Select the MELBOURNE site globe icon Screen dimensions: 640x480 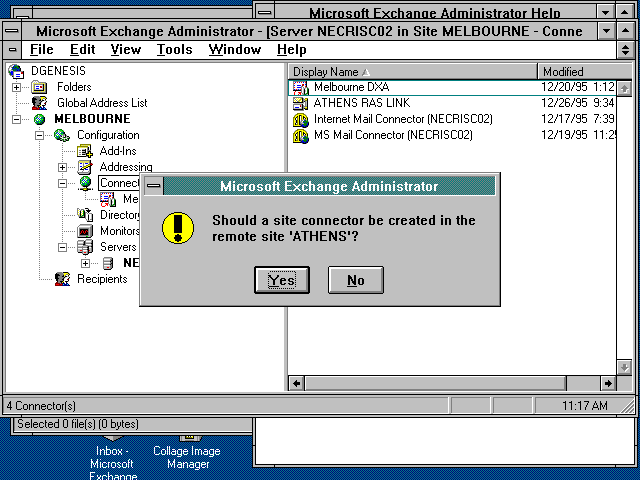pos(39,119)
